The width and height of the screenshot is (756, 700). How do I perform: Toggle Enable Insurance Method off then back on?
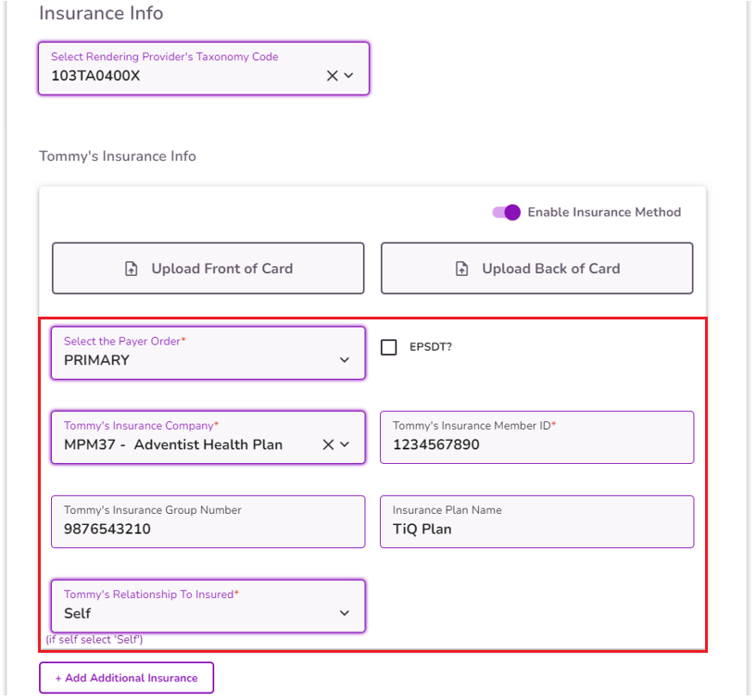tap(504, 212)
